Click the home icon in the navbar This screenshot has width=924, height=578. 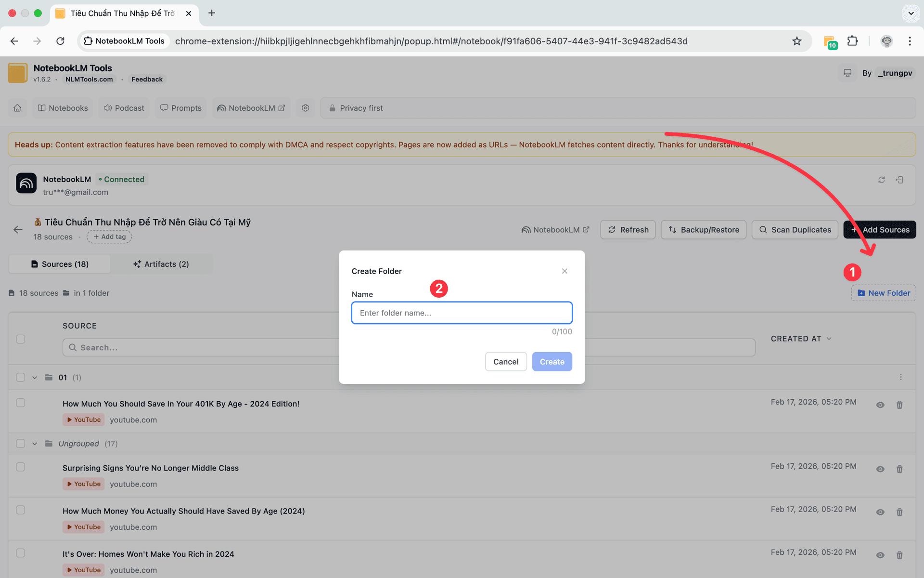click(17, 108)
